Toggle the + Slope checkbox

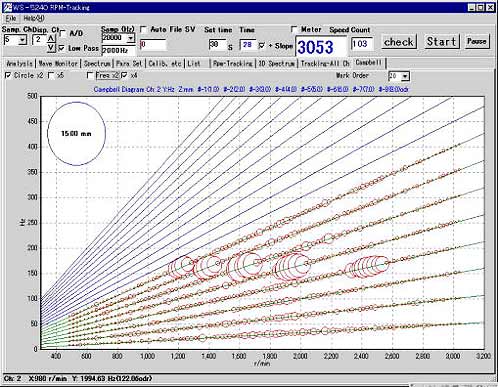tap(262, 46)
